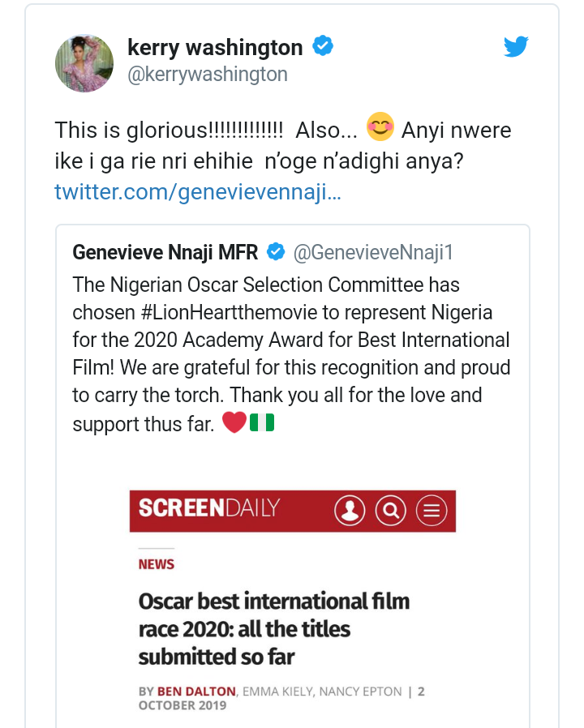Open the twitter.com/genevievennaji link
This screenshot has height=728, width=584.
pyautogui.click(x=198, y=192)
